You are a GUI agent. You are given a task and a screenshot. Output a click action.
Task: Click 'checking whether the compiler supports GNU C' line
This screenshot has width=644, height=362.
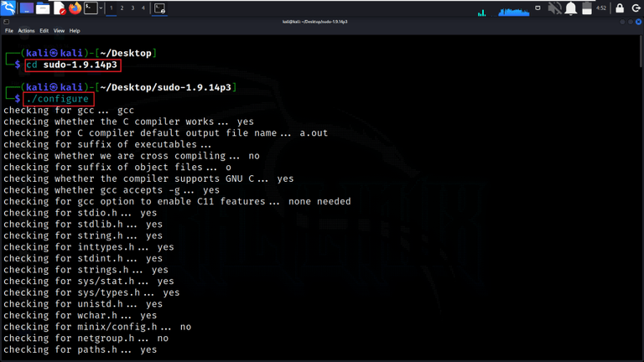[x=148, y=179]
